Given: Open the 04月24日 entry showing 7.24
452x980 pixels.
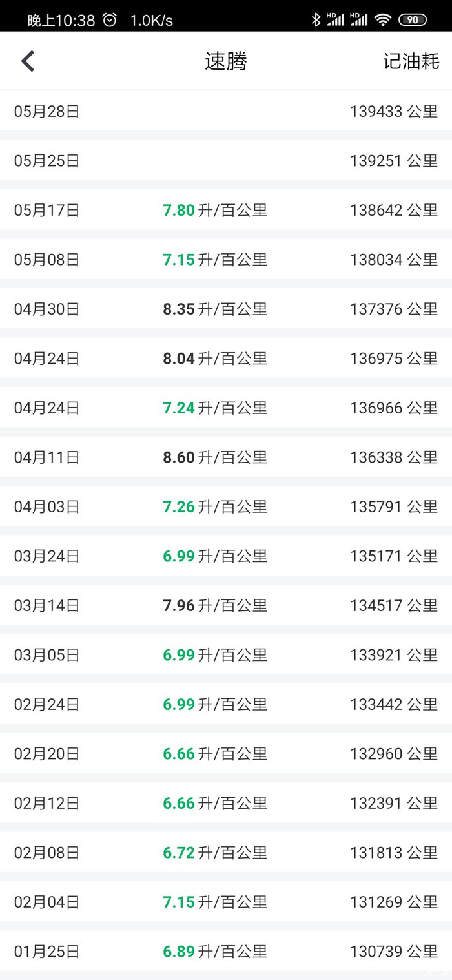Looking at the screenshot, I should (x=226, y=408).
